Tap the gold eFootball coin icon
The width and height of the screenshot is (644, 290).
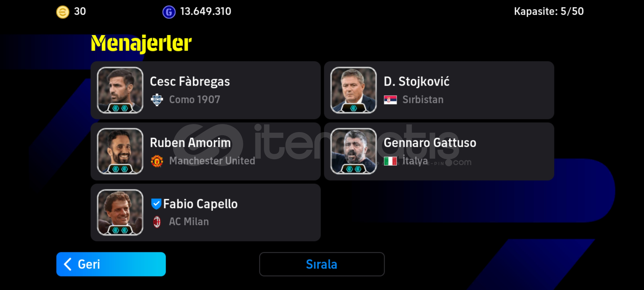pos(63,12)
